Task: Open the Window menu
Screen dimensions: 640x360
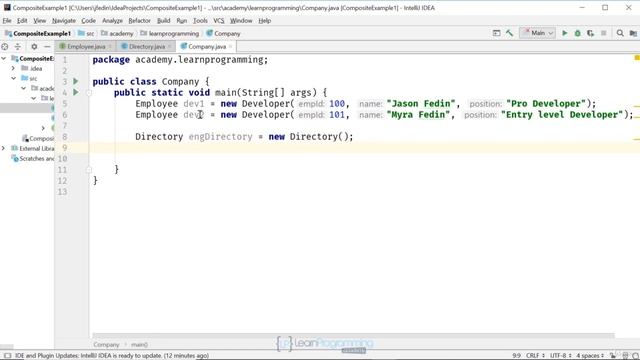Action: click(x=241, y=20)
